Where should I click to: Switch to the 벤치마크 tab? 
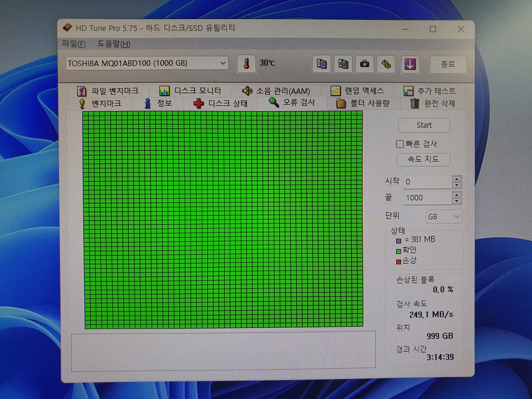tap(100, 104)
